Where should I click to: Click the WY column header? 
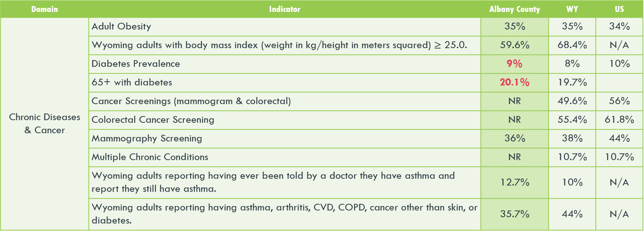(572, 9)
